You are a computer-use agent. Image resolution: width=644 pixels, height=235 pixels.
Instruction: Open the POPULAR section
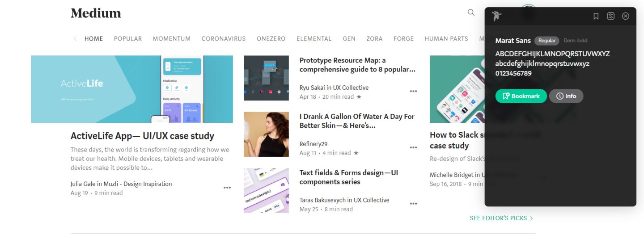coord(128,39)
